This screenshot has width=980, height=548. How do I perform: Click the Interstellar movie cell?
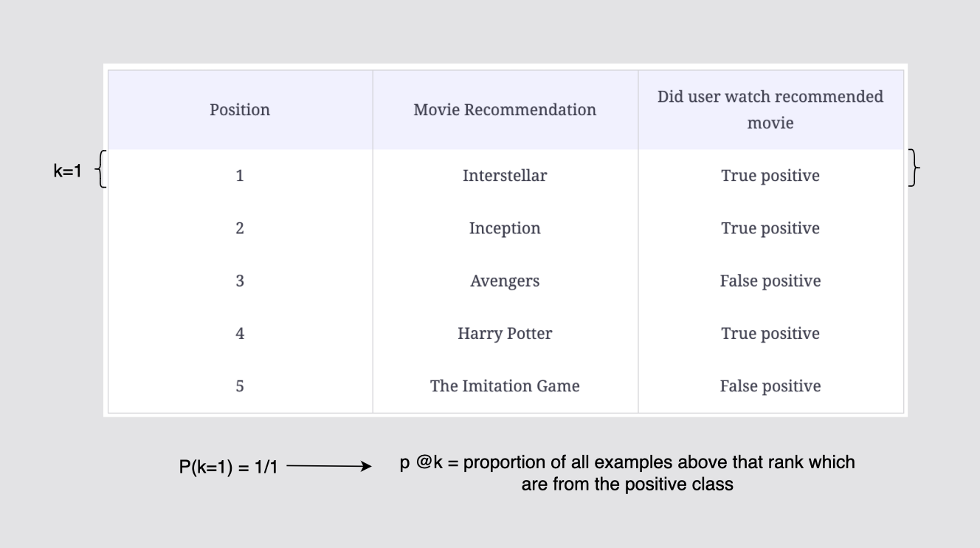pos(505,176)
